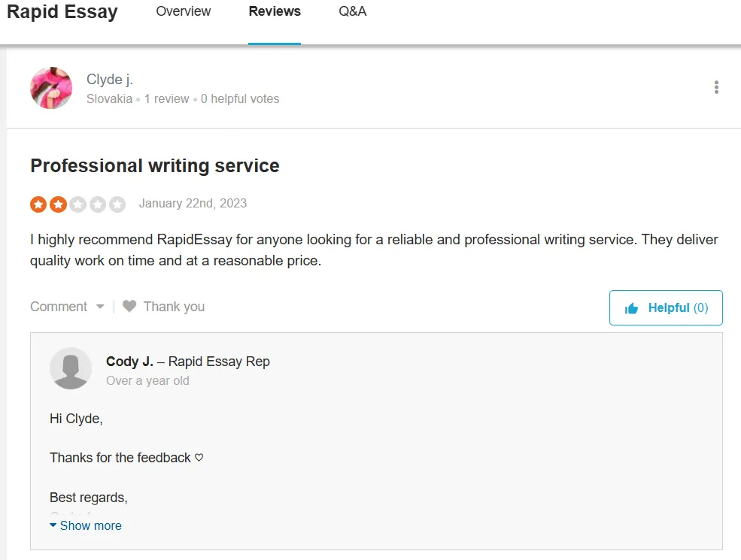Select the first rating star
Viewport: 741px width, 560px height.
point(38,204)
